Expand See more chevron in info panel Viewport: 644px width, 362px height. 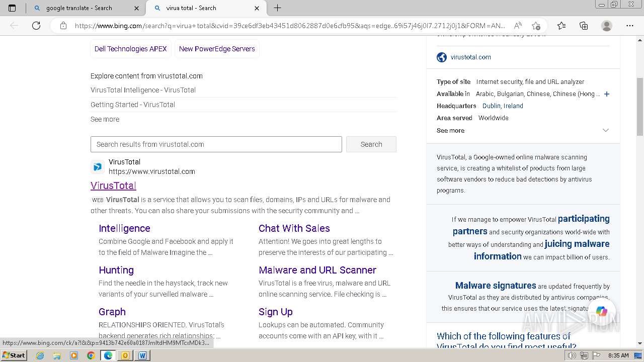point(606,130)
